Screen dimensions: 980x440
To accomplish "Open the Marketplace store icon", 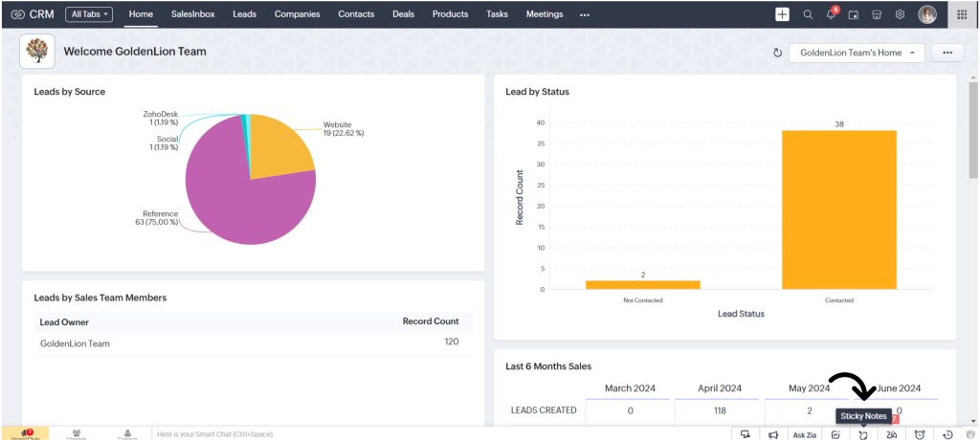I will [x=877, y=14].
